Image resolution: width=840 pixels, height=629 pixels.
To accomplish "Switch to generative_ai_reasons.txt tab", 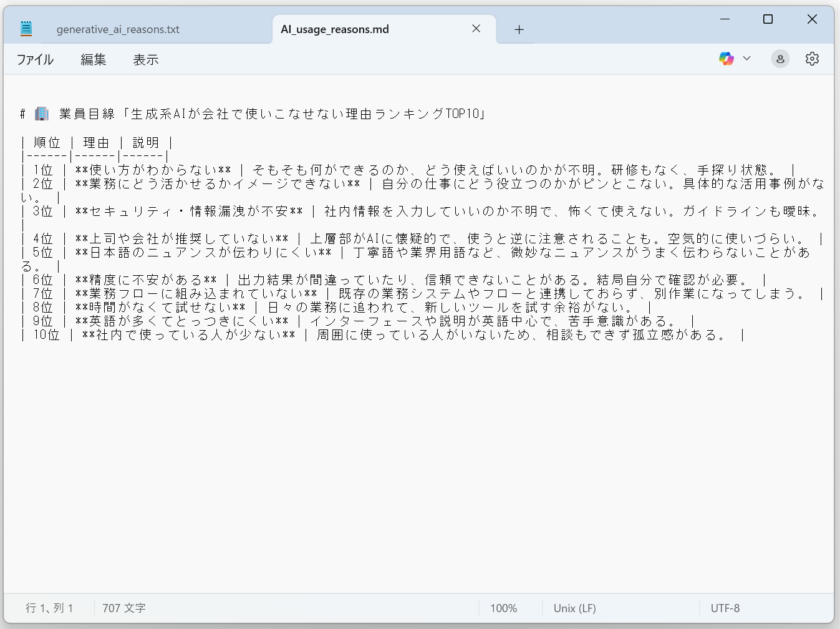I will tap(118, 29).
